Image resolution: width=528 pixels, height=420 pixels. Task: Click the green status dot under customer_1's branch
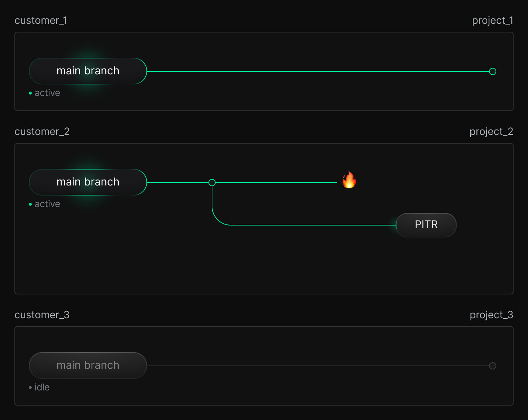(x=30, y=93)
